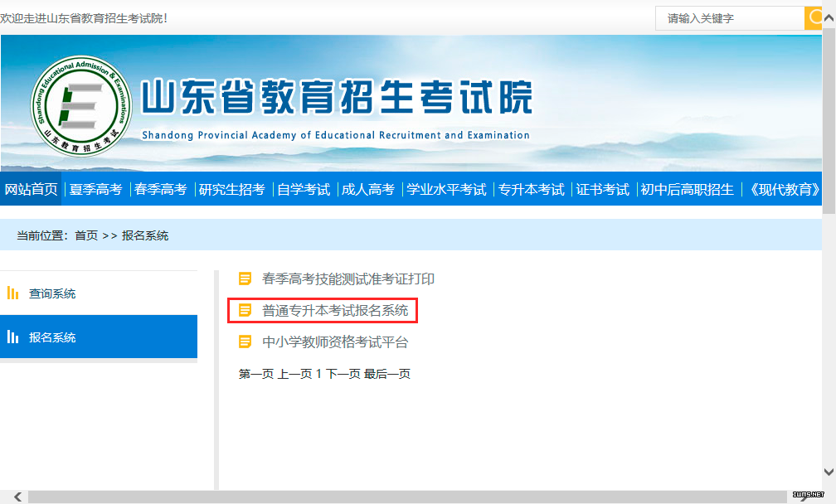Open the 网站首页 navigation tab
Screen dimensions: 836x504
coord(31,189)
